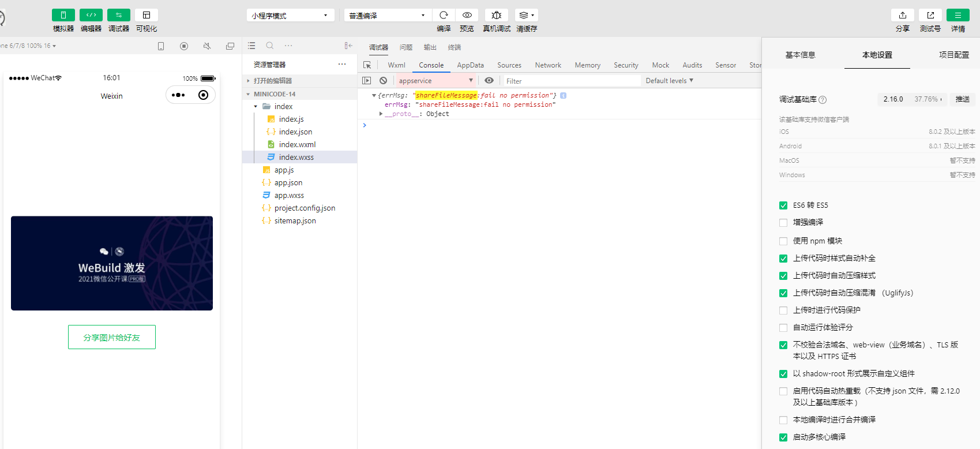This screenshot has height=449, width=980.
Task: Click the 编译 compile refresh icon
Action: pos(444,15)
